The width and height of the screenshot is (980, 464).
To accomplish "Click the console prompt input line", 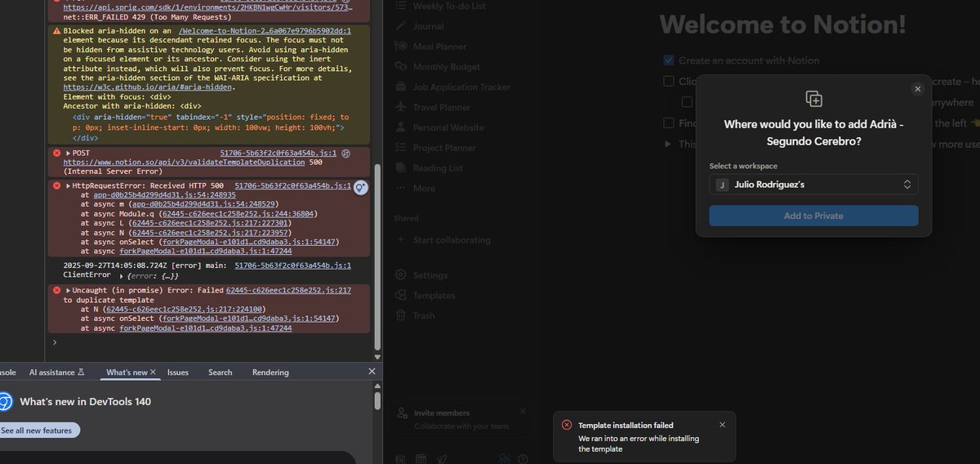I will pyautogui.click(x=212, y=342).
